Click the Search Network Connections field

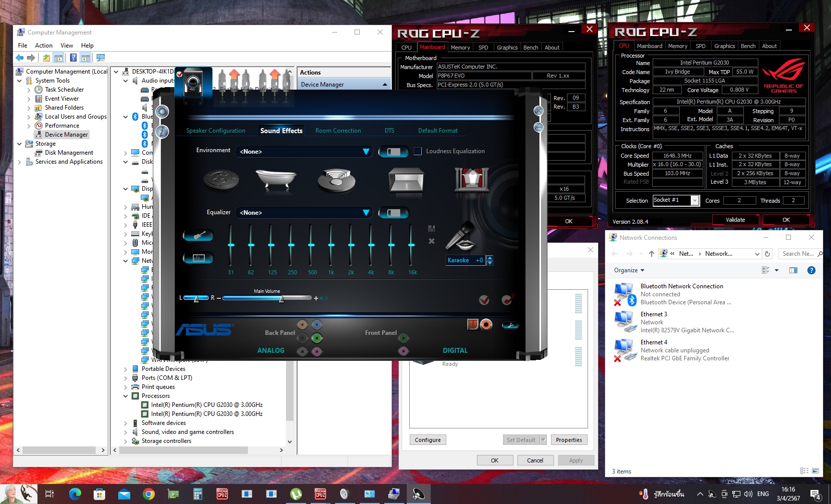(x=799, y=254)
